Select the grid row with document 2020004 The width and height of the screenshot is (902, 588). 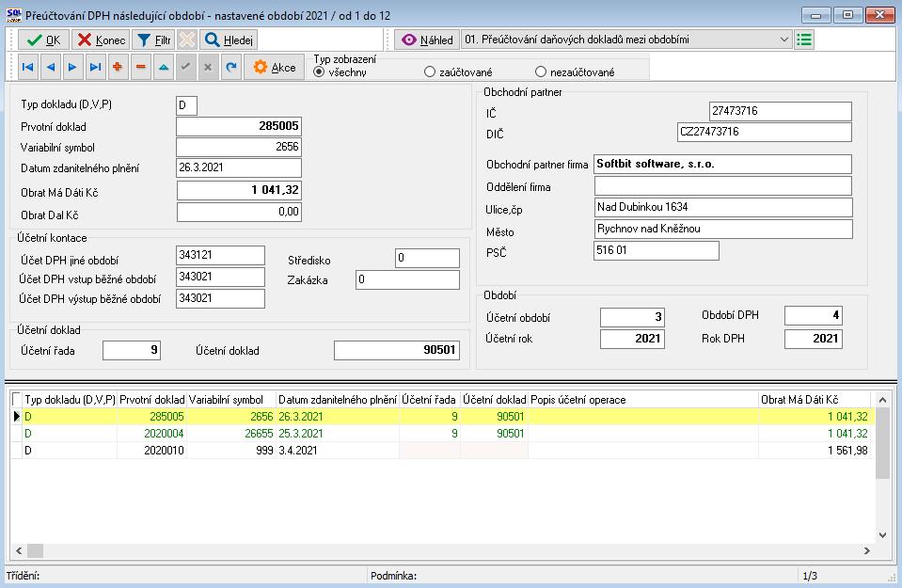coord(442,433)
